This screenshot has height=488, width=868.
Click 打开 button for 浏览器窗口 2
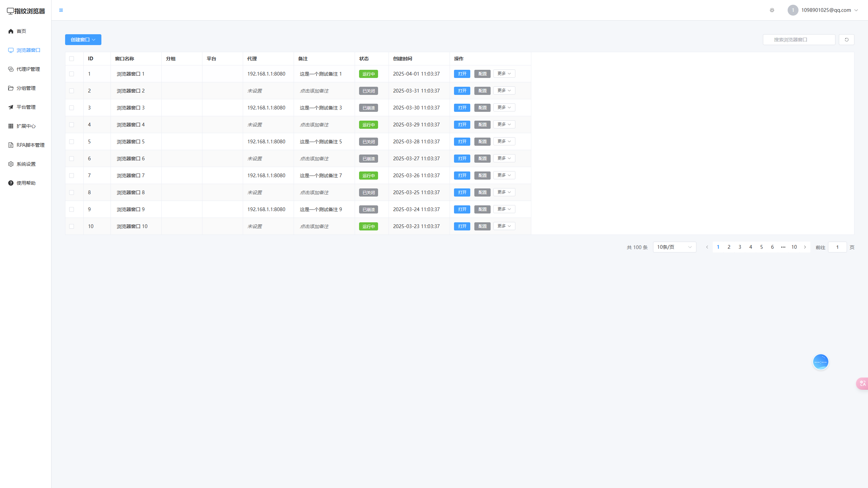pyautogui.click(x=462, y=91)
